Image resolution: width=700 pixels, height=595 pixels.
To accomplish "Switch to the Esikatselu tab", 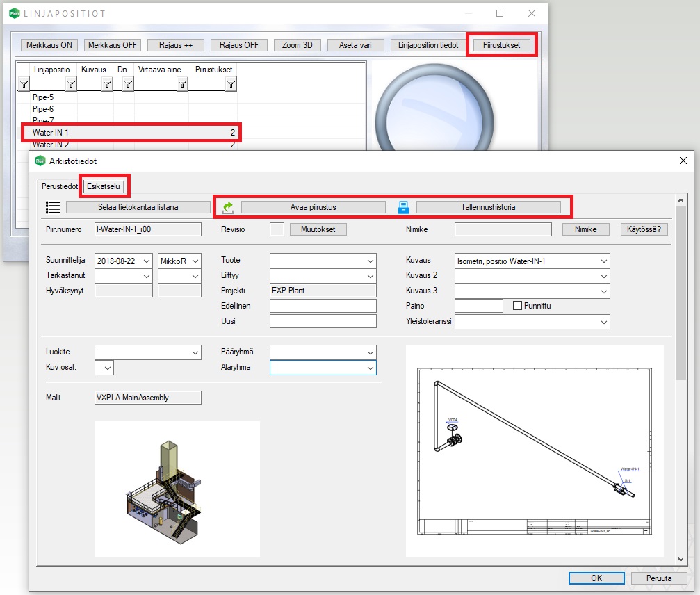I will [103, 186].
